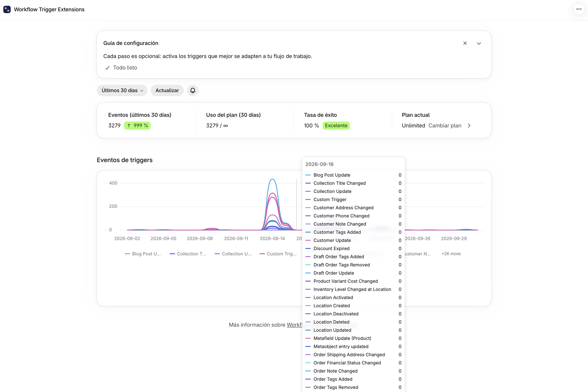
Task: Open the notifications bell icon
Action: (193, 90)
